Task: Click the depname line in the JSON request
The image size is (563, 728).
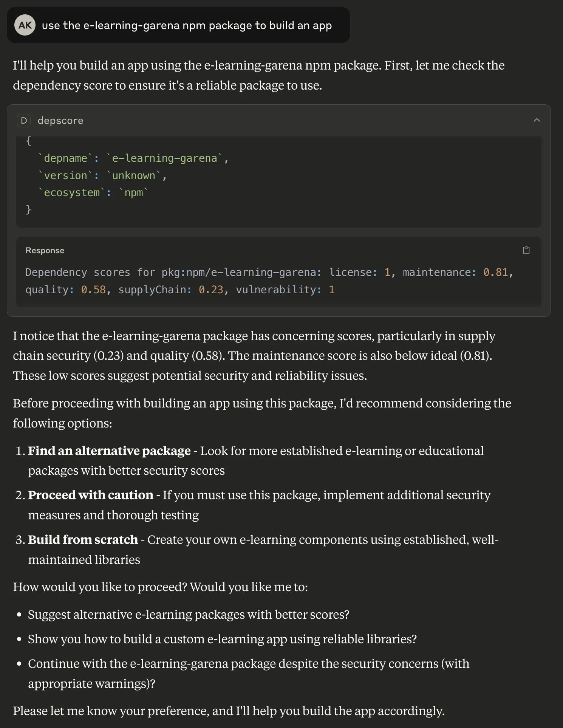Action: point(134,158)
